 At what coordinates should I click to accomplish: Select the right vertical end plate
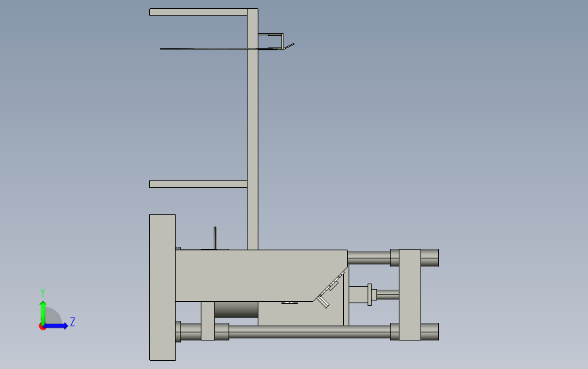pos(410,295)
